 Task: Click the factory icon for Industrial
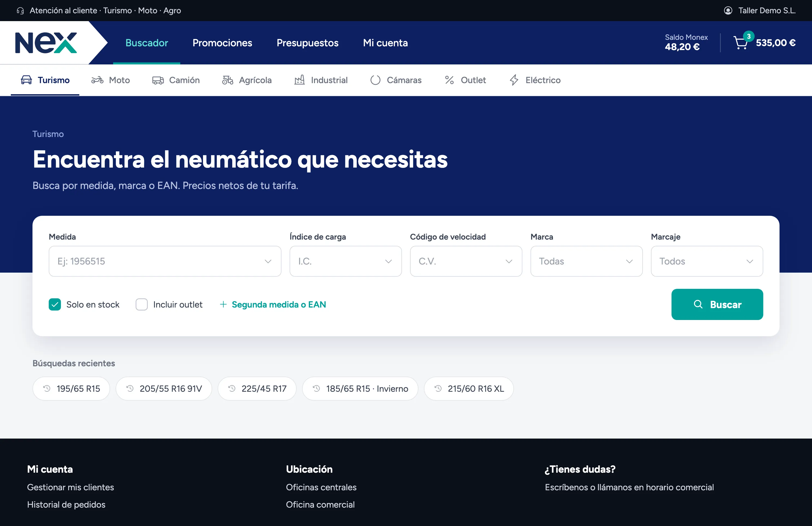click(299, 80)
